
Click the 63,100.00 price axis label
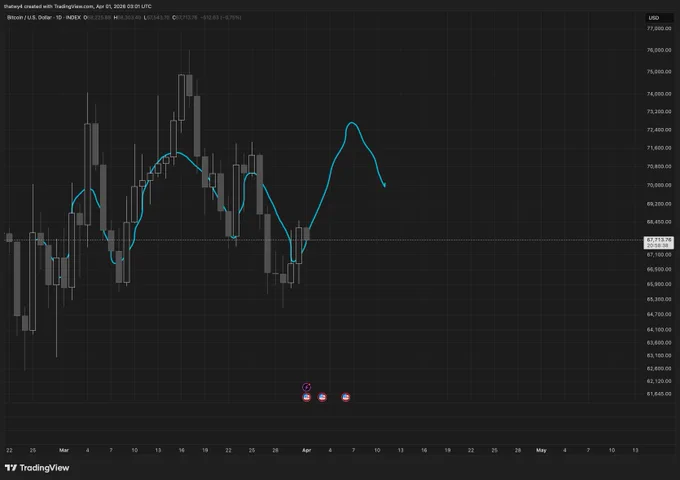click(x=659, y=356)
